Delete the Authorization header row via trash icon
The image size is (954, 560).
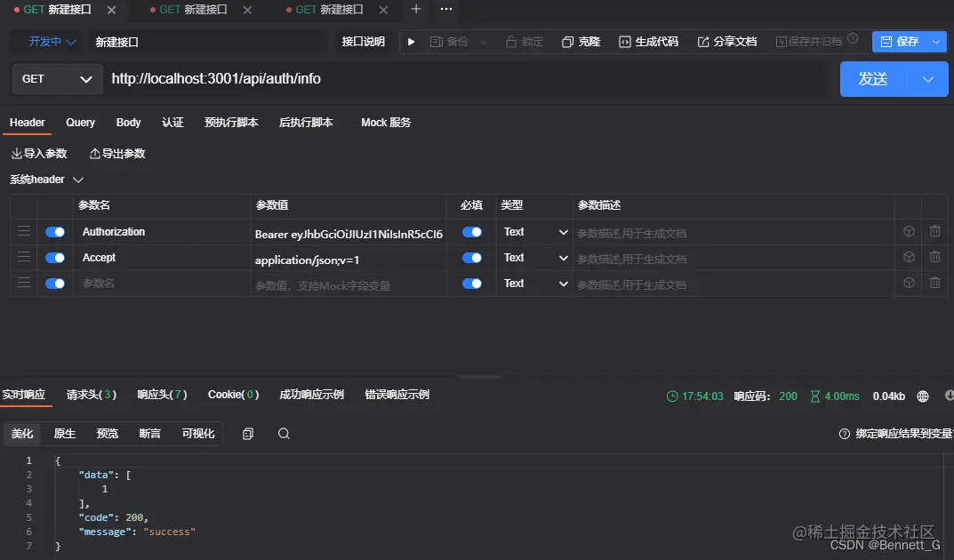pyautogui.click(x=934, y=231)
